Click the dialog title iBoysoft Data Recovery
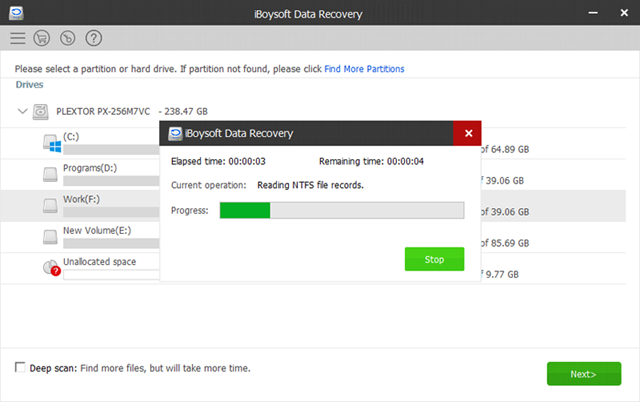 [x=239, y=133]
